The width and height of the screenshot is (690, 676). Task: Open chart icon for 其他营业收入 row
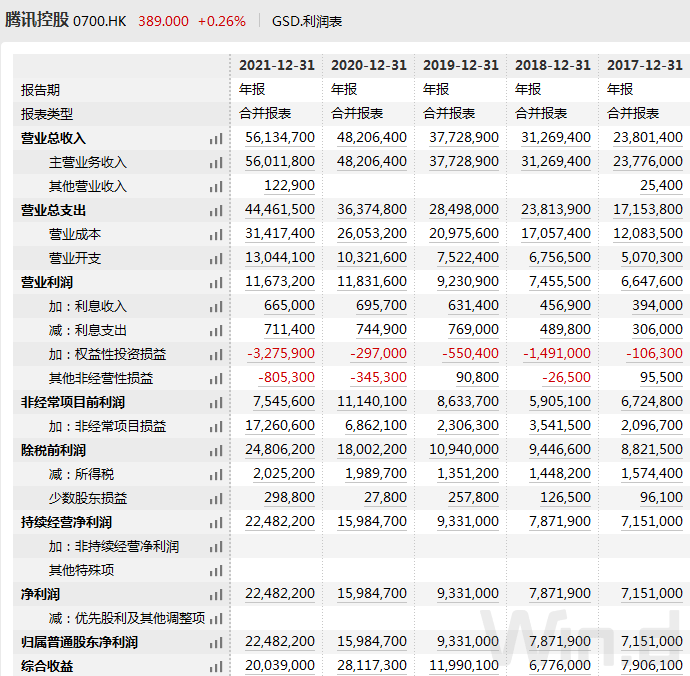pos(216,187)
